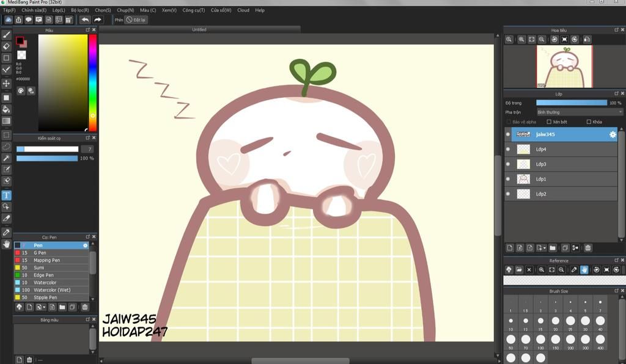Select the Mapping Pen brush

tap(51, 260)
